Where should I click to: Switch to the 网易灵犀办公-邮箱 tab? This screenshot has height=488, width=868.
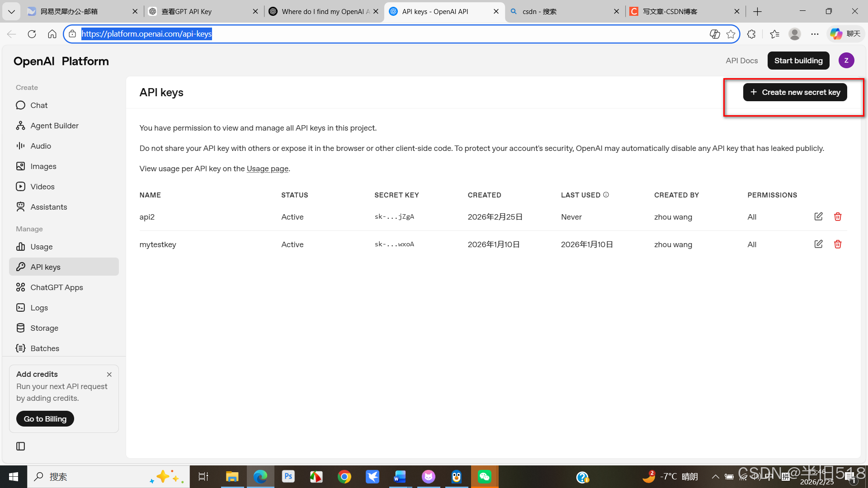click(83, 11)
